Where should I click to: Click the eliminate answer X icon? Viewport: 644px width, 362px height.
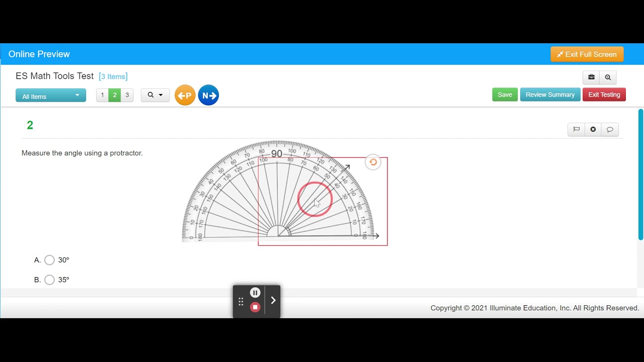[x=593, y=129]
